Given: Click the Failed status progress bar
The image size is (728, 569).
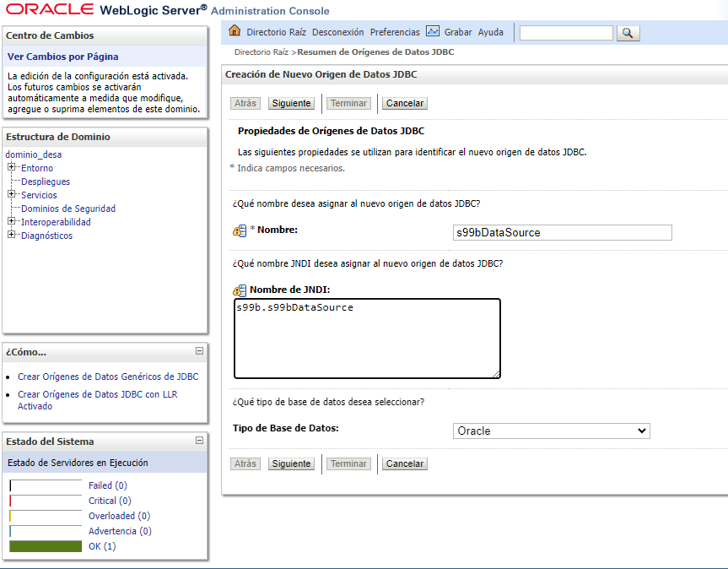Looking at the screenshot, I should coord(46,485).
